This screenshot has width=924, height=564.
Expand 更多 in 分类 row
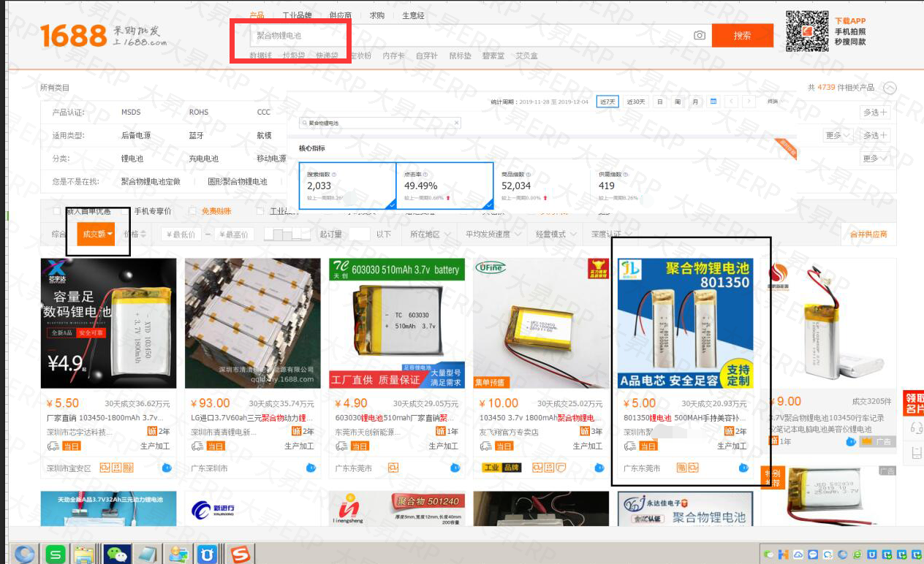[875, 159]
